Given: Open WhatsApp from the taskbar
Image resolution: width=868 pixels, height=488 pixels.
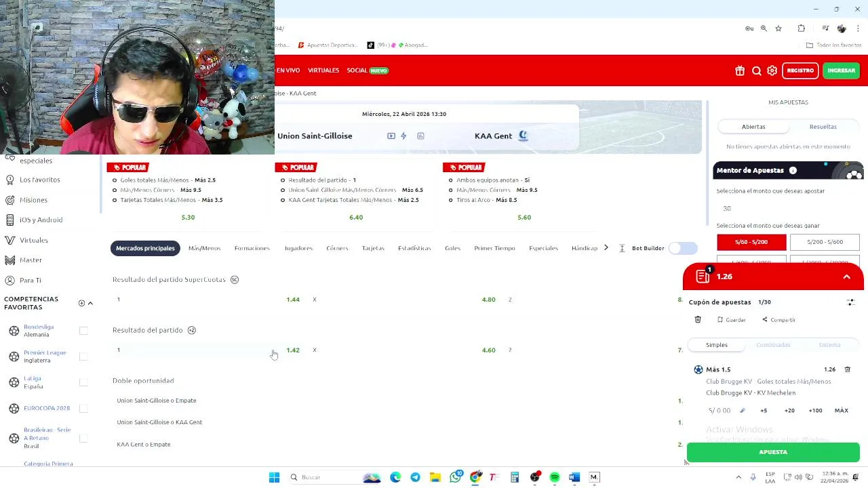Looking at the screenshot, I should click(456, 477).
